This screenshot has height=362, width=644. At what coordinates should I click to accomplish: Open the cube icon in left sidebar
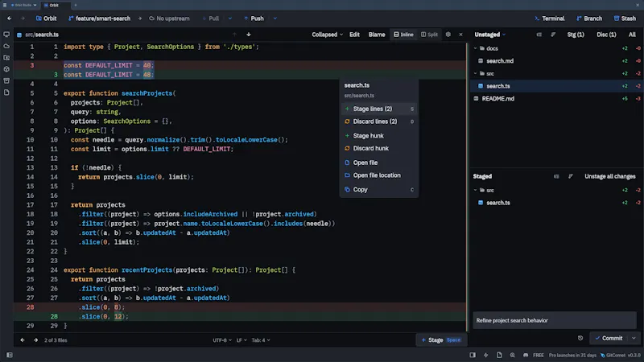click(6, 69)
